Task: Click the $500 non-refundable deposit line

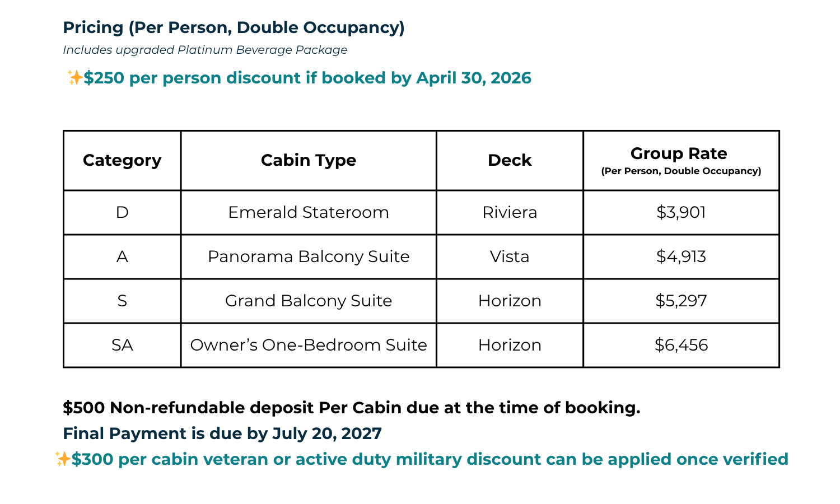Action: tap(351, 408)
